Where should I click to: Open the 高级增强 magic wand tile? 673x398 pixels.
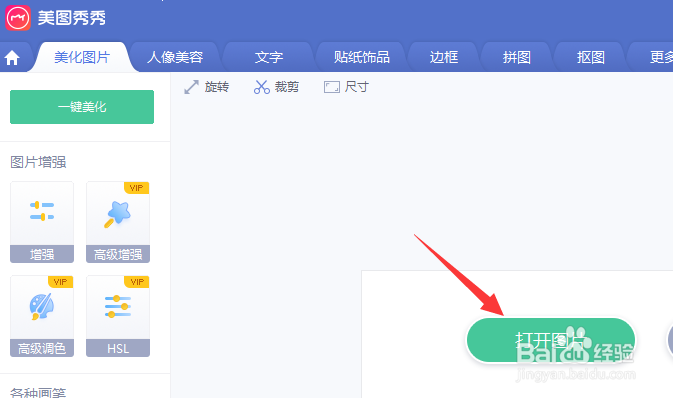click(x=118, y=222)
